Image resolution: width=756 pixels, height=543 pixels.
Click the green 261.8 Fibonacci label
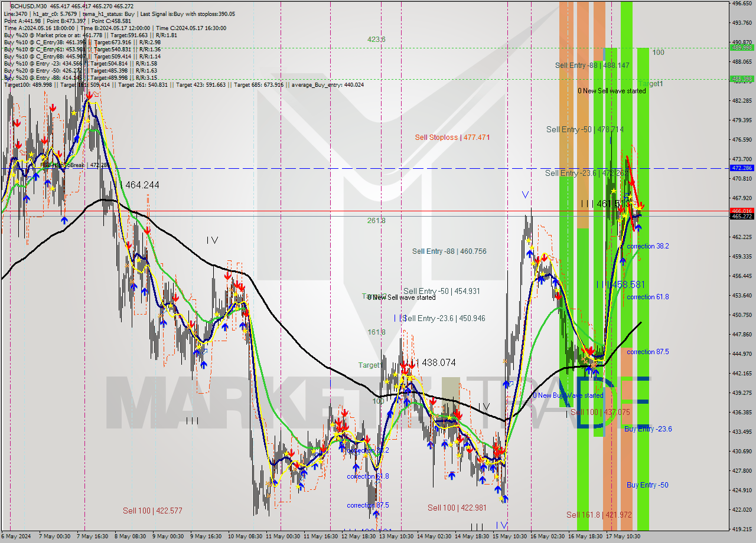376,221
